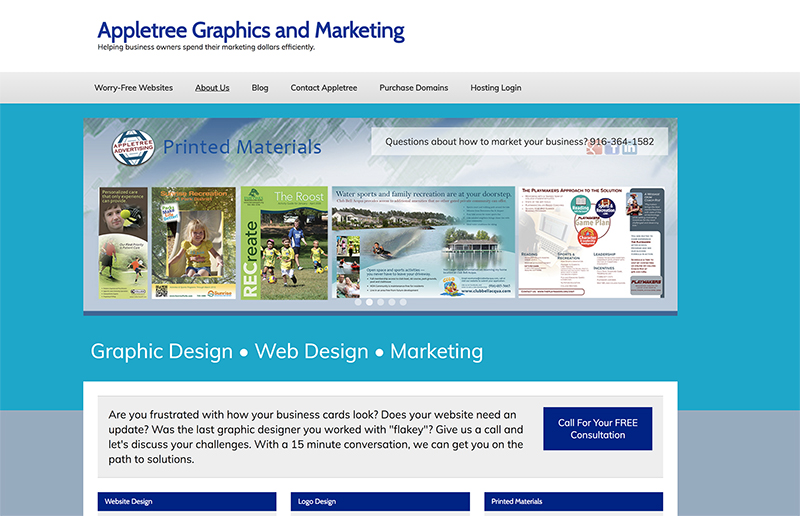Open the faded LinkedIn icon
This screenshot has width=800, height=516.
click(x=630, y=148)
